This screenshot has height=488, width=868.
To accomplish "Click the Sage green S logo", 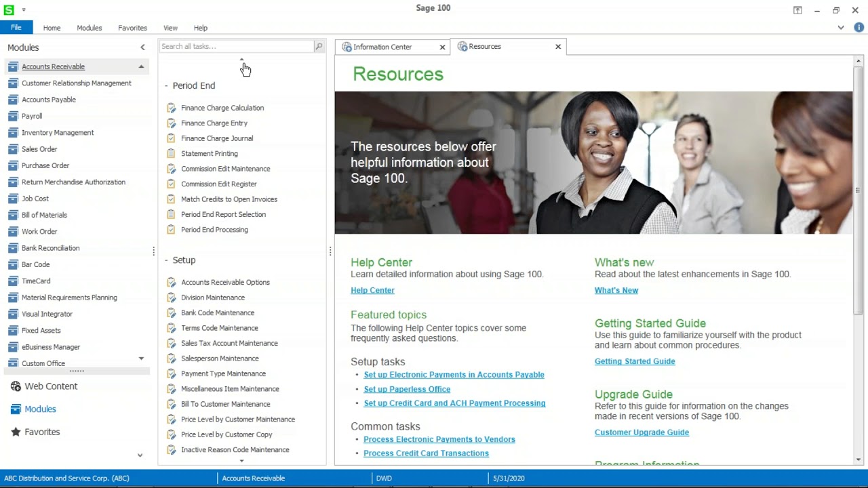I will (9, 9).
